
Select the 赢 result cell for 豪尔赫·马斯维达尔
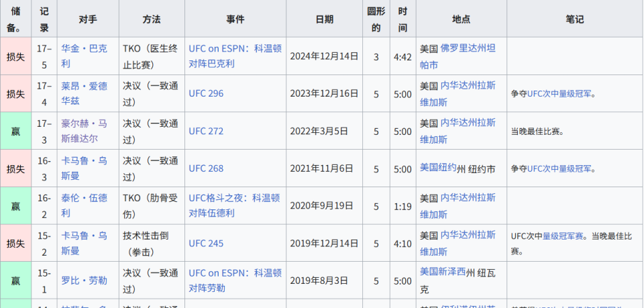tap(15, 131)
